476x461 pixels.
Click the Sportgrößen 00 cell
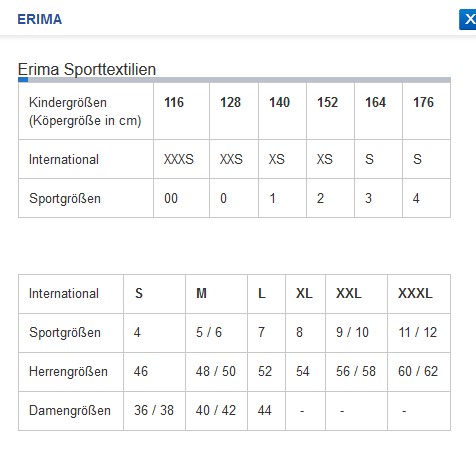pos(181,198)
